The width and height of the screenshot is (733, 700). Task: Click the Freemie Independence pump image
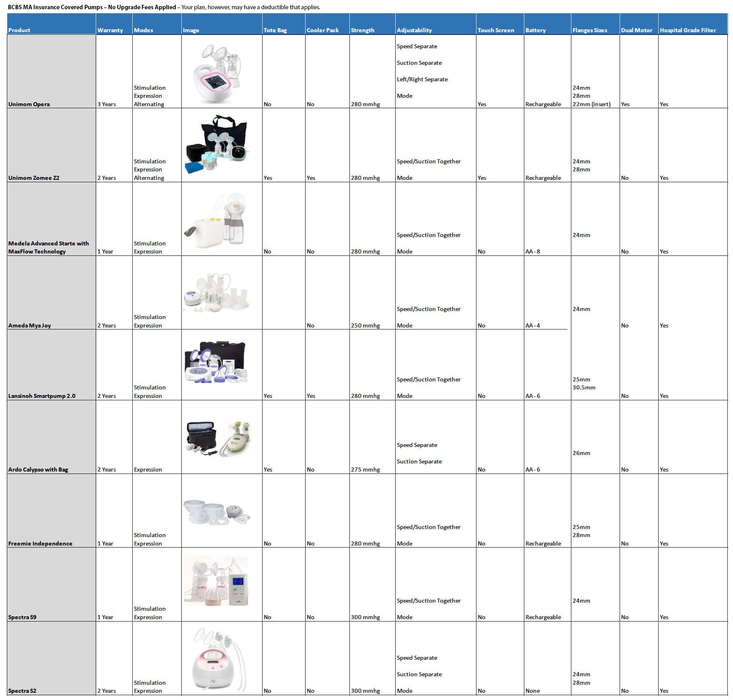[217, 512]
